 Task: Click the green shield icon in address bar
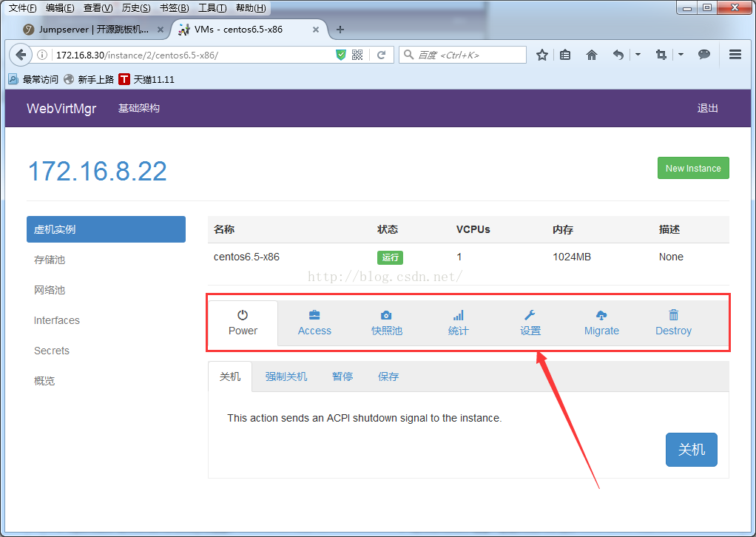(x=341, y=55)
